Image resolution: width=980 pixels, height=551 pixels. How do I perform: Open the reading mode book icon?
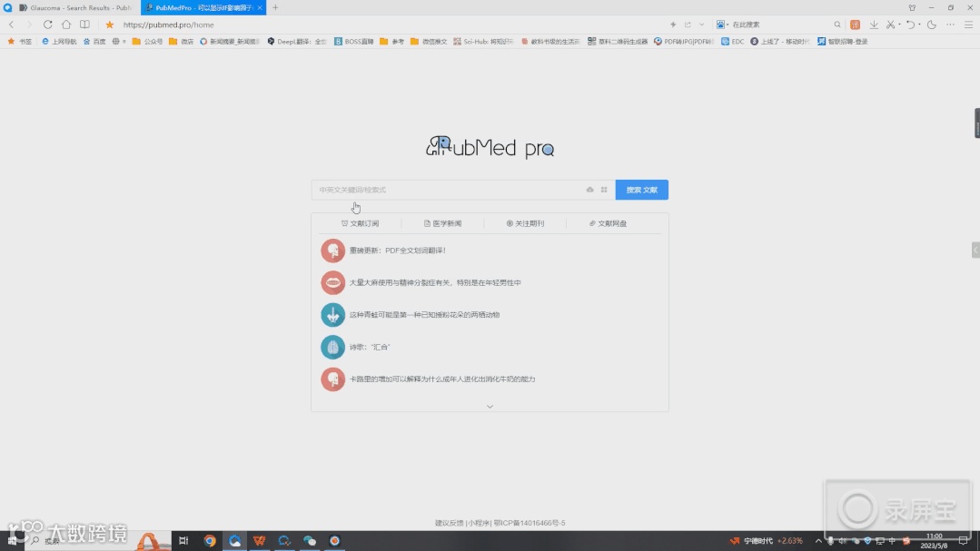tap(84, 25)
